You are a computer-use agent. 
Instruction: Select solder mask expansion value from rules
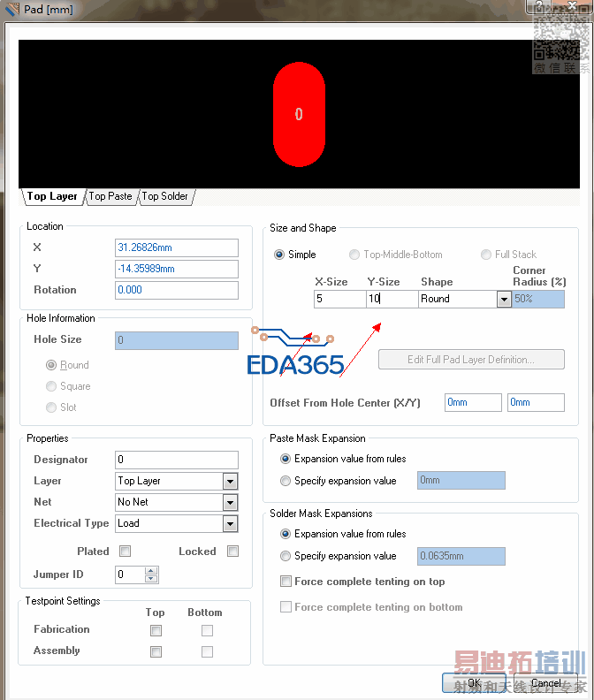coord(286,534)
